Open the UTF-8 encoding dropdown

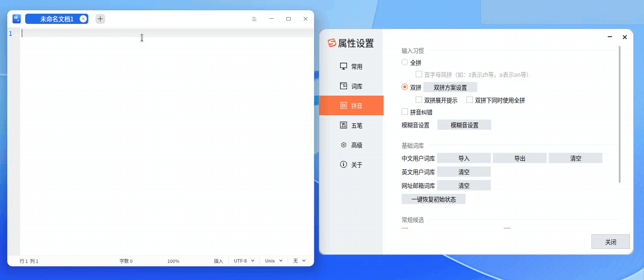(244, 261)
